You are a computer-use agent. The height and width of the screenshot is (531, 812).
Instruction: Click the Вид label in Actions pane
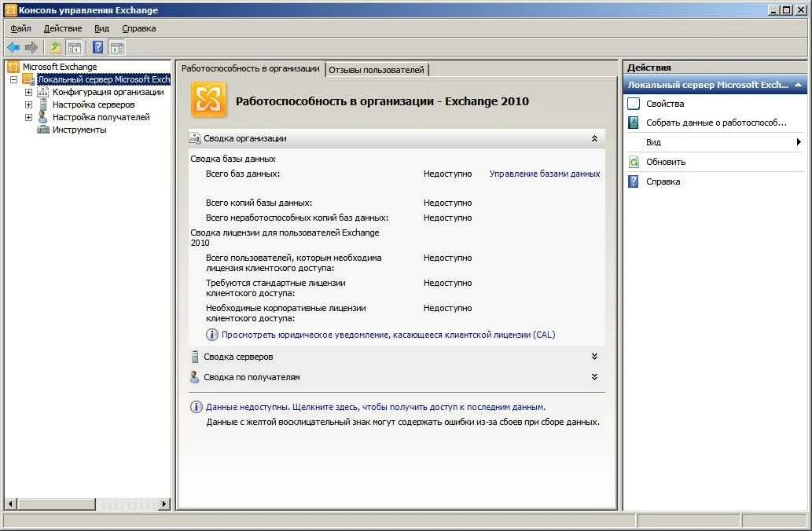click(x=653, y=142)
